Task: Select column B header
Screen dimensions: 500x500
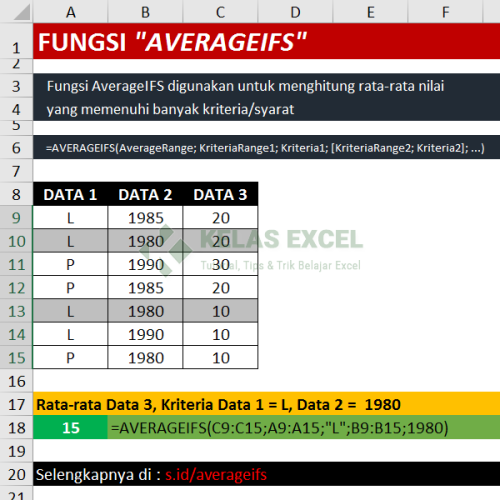Action: 145,12
